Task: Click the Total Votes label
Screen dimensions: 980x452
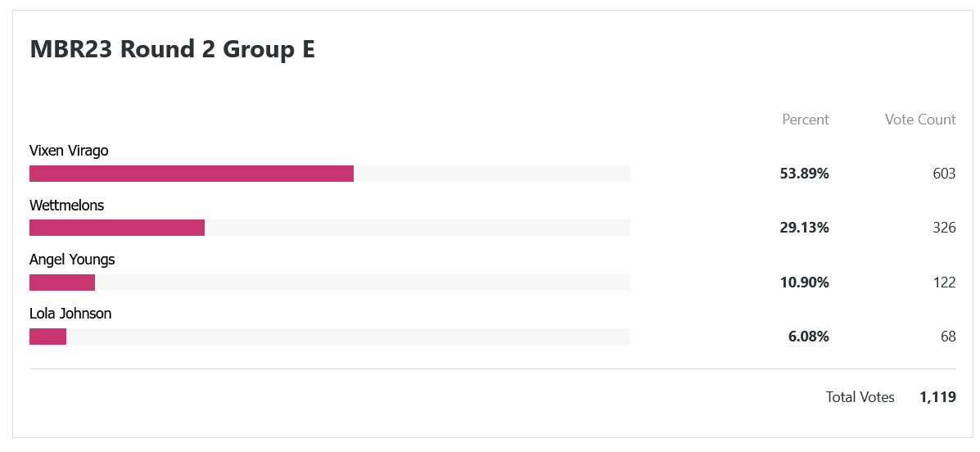Action: [860, 397]
